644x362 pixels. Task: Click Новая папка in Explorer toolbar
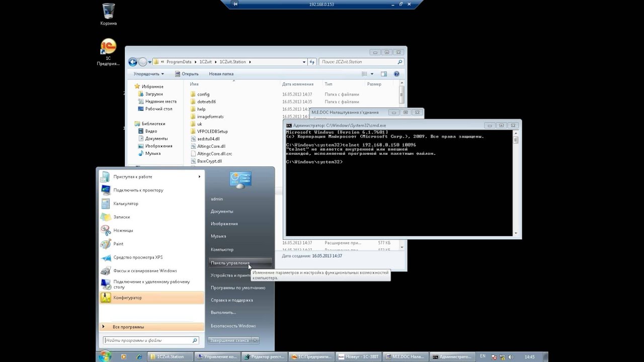221,74
